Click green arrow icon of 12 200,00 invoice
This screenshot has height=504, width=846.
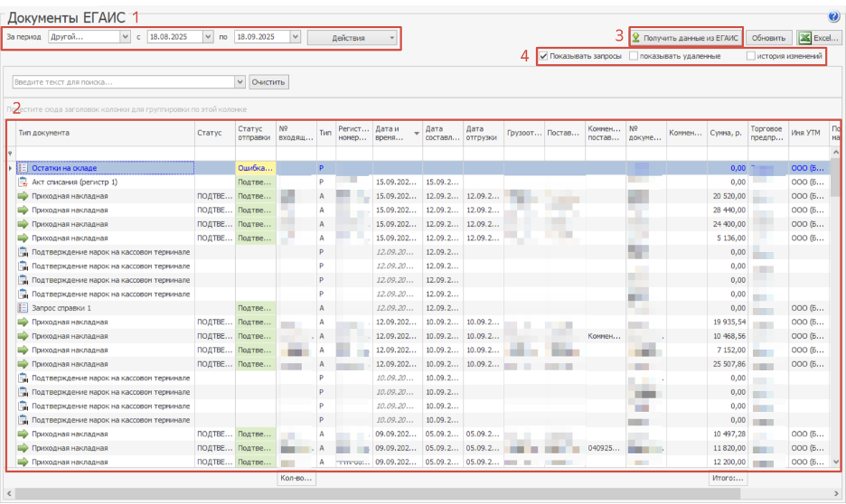click(23, 462)
